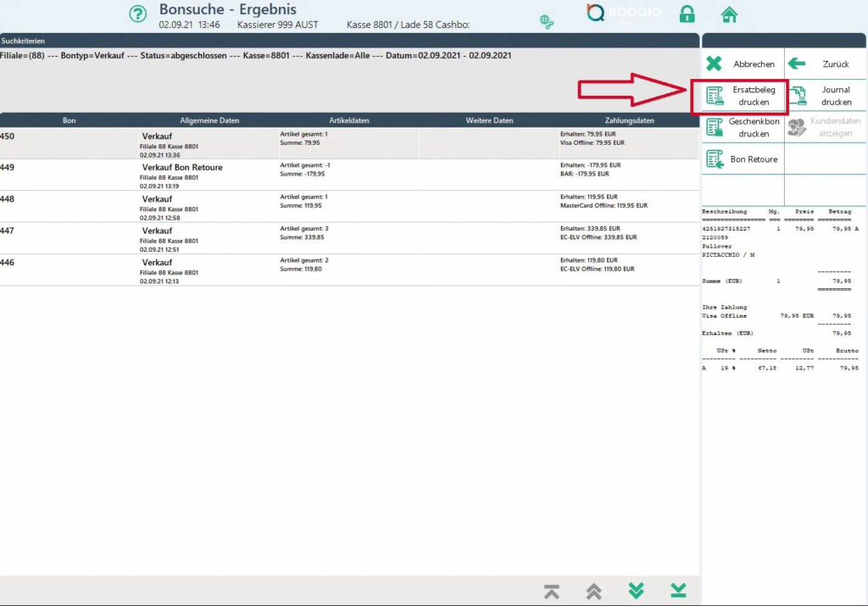Click the green help question mark icon
Screen dimensions: 868x606
137,14
